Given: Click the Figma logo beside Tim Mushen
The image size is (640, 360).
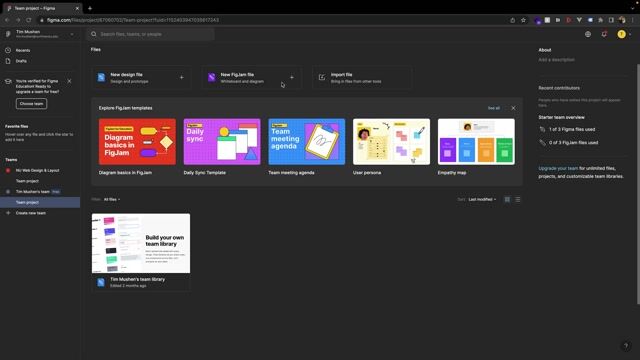Looking at the screenshot, I should coord(8,34).
